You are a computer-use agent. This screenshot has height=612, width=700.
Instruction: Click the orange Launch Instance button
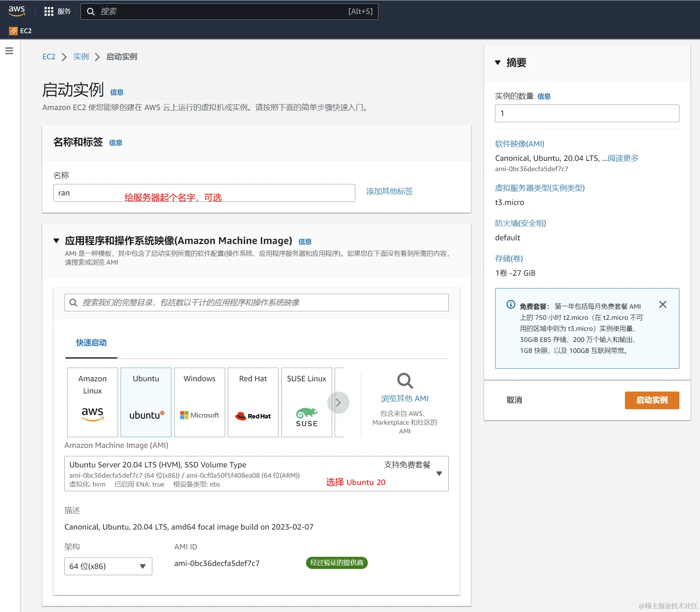[x=652, y=400]
